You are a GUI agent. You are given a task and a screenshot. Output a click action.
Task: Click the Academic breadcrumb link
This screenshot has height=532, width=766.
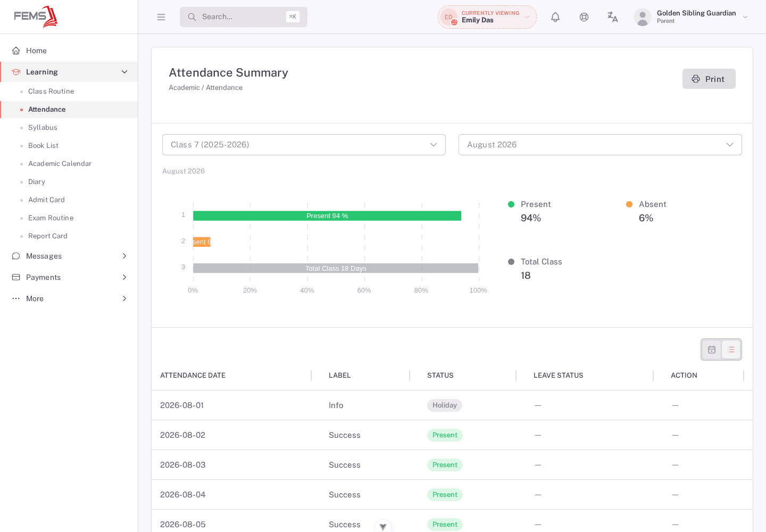(184, 88)
